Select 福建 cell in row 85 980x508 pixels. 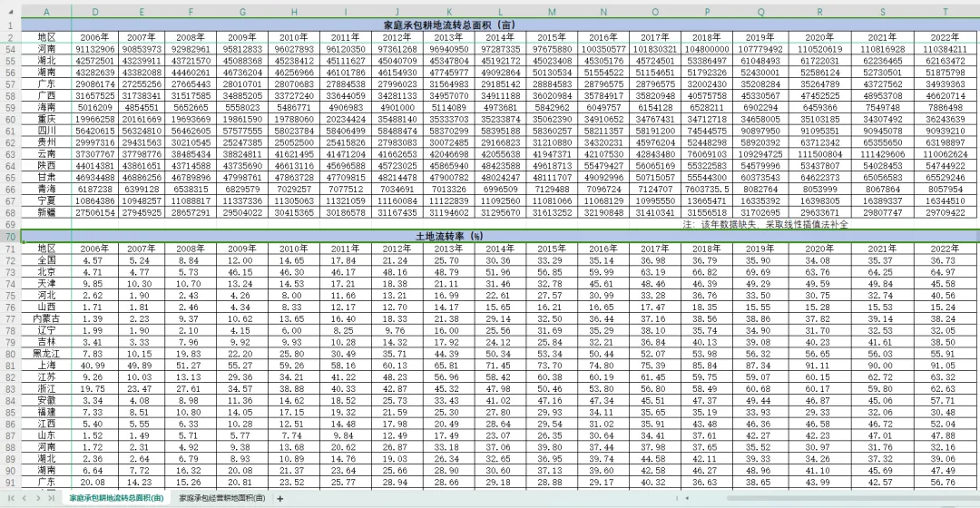(x=46, y=413)
